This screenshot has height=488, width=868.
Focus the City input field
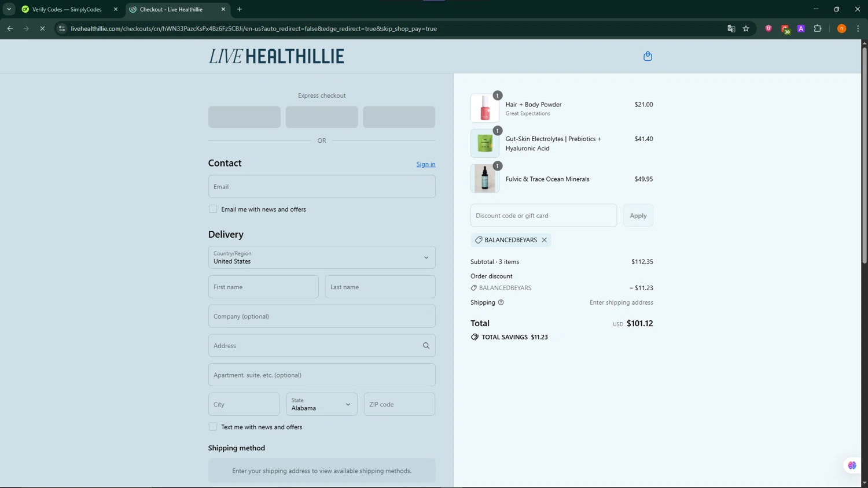pos(244,404)
